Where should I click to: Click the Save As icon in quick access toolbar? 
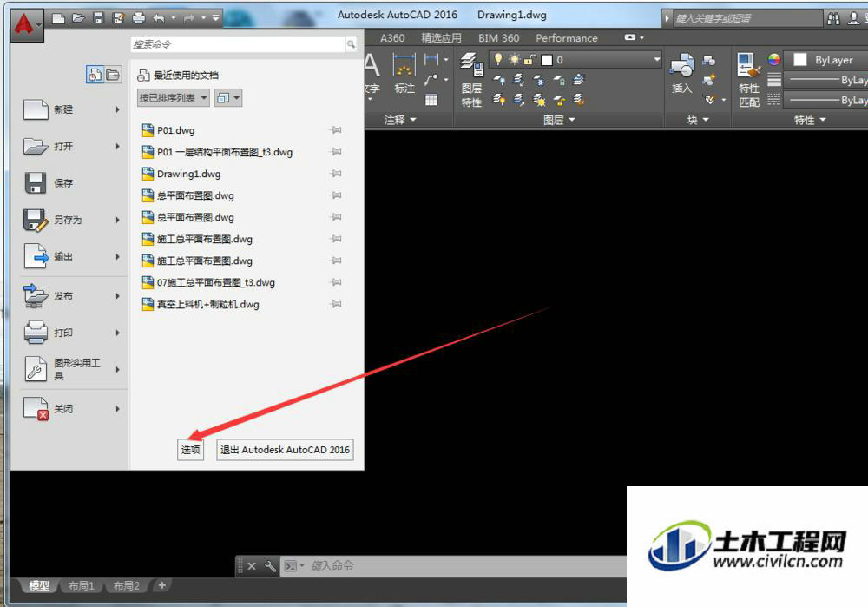[x=118, y=18]
